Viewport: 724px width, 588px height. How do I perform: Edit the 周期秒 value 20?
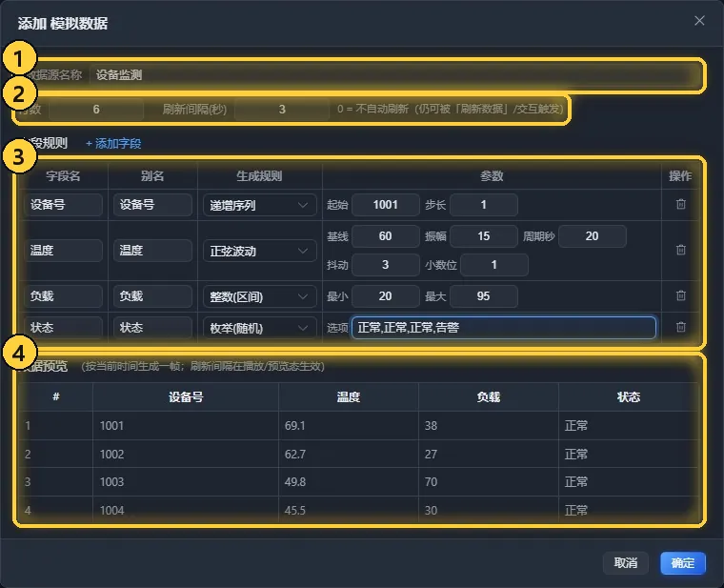pos(592,236)
